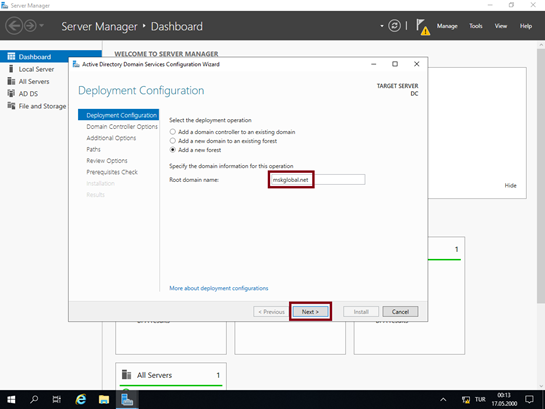The height and width of the screenshot is (409, 545).
Task: Click the back navigation arrow in Server Manager
Action: pos(14,26)
